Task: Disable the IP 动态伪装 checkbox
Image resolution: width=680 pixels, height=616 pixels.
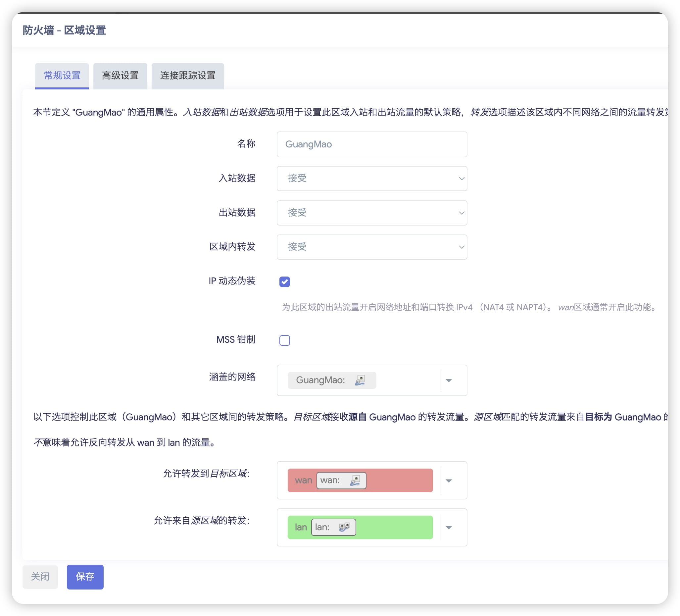Action: pyautogui.click(x=285, y=282)
